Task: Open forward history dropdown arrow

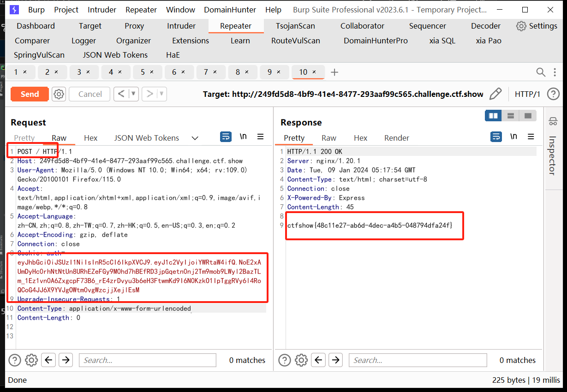Action: tap(161, 94)
